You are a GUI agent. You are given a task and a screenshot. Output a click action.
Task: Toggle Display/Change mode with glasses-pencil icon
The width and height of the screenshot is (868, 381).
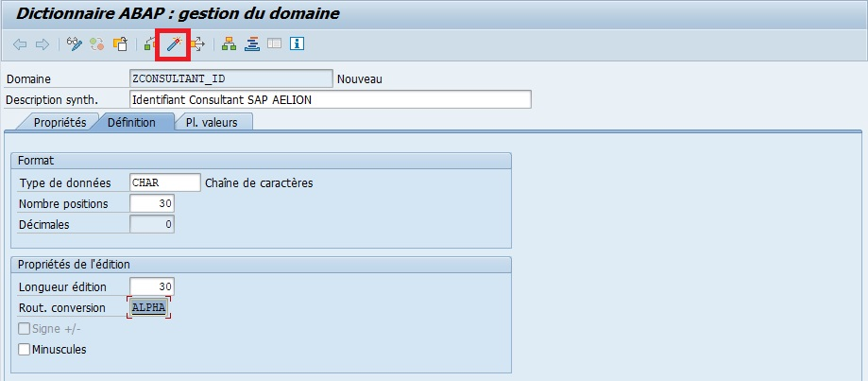(75, 44)
